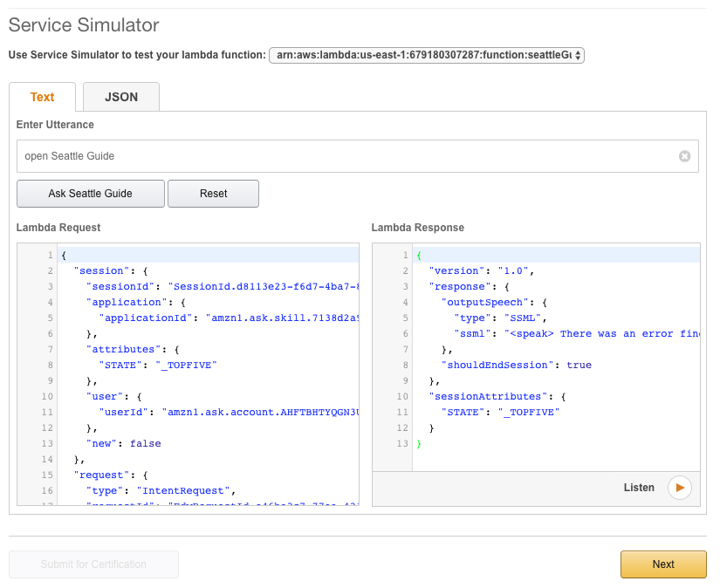Focus the Enter Utterance text field
Image resolution: width=720 pixels, height=588 pixels.
point(349,156)
